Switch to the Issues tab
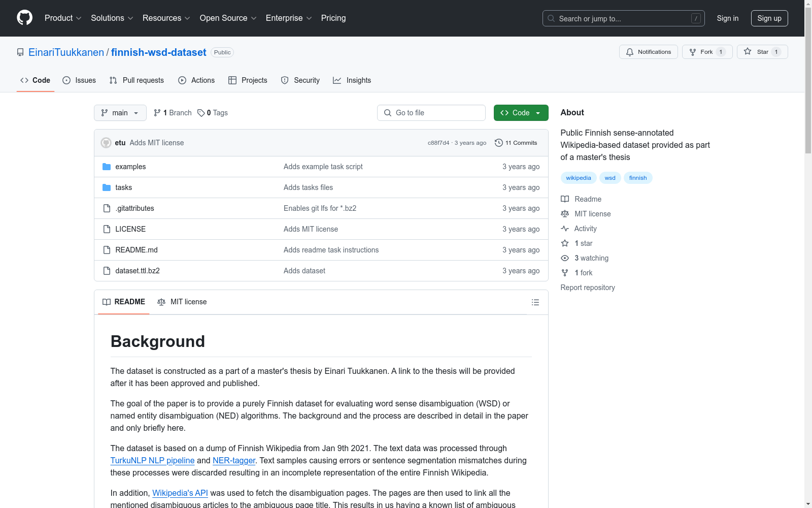The height and width of the screenshot is (508, 812). click(x=79, y=80)
